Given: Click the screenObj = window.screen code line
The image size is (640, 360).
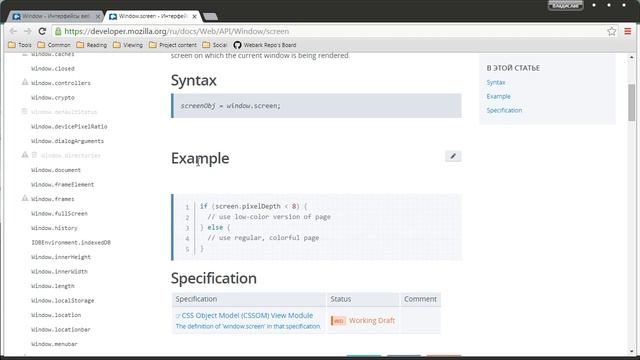Looking at the screenshot, I should tap(231, 106).
